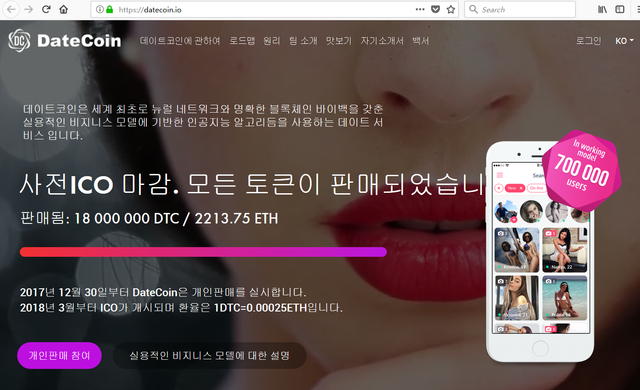This screenshot has height=390, width=640.
Task: Tap the phone mockup home button
Action: click(540, 348)
